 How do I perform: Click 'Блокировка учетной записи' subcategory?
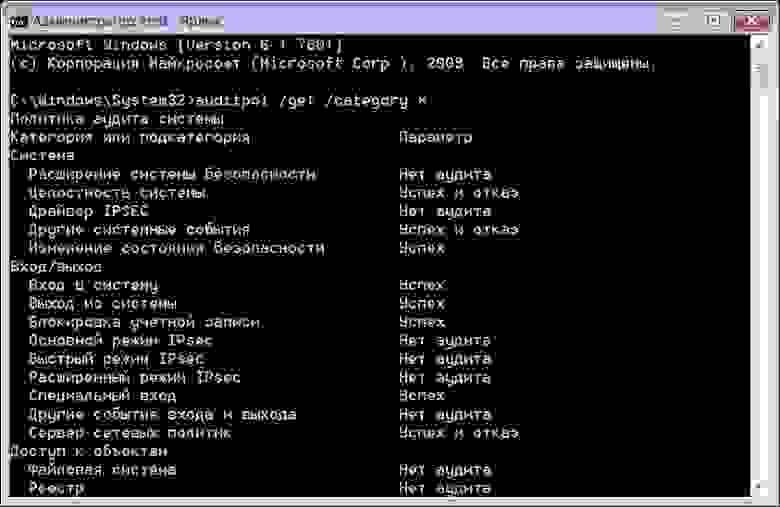point(145,322)
